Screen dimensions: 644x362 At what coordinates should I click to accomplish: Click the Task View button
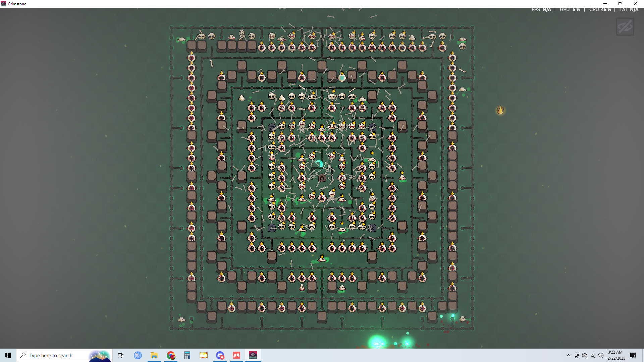pos(121,355)
